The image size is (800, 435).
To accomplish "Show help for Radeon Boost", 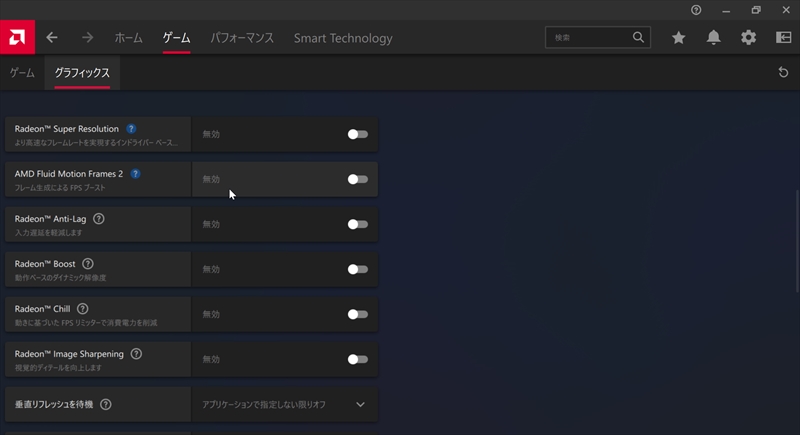I will tap(88, 264).
